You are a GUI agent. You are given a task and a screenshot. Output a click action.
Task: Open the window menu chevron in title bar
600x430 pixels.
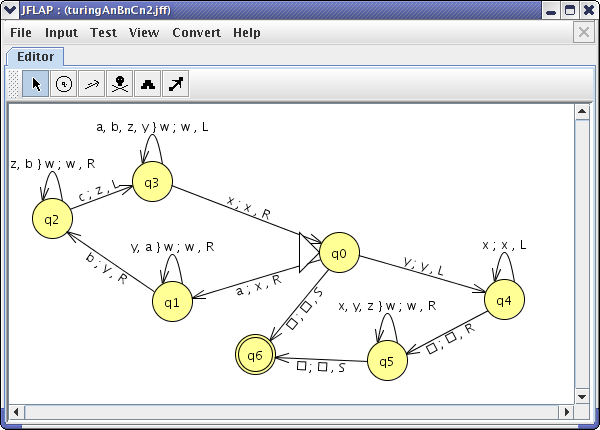9,10
